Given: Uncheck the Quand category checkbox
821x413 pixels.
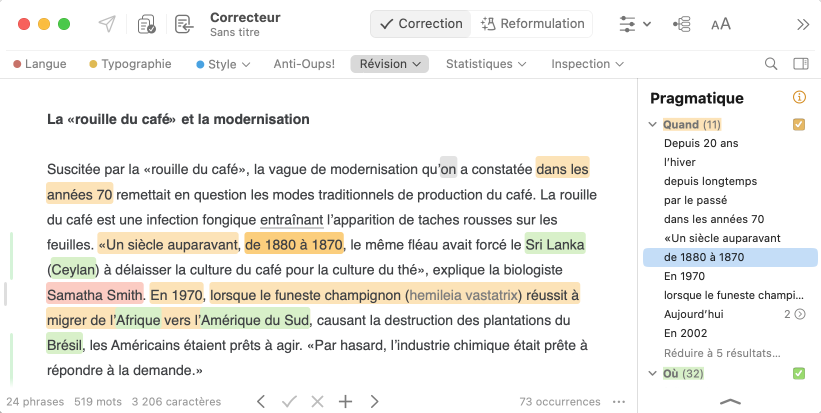Looking at the screenshot, I should (x=799, y=125).
